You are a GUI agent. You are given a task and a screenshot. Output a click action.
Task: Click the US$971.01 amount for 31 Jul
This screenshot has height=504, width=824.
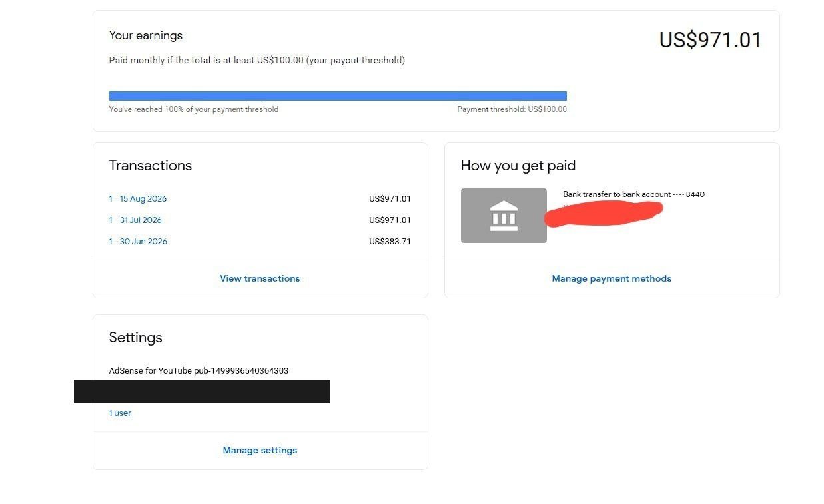390,220
